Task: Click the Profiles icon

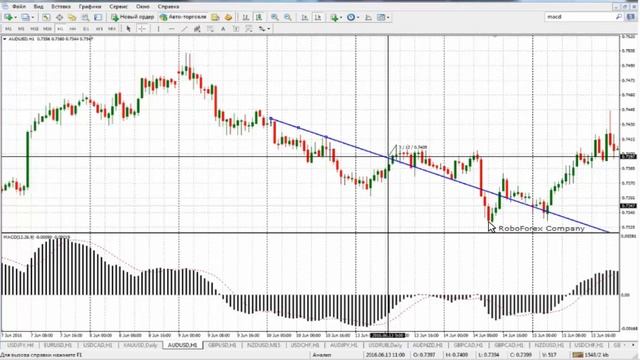Action: (x=25, y=17)
